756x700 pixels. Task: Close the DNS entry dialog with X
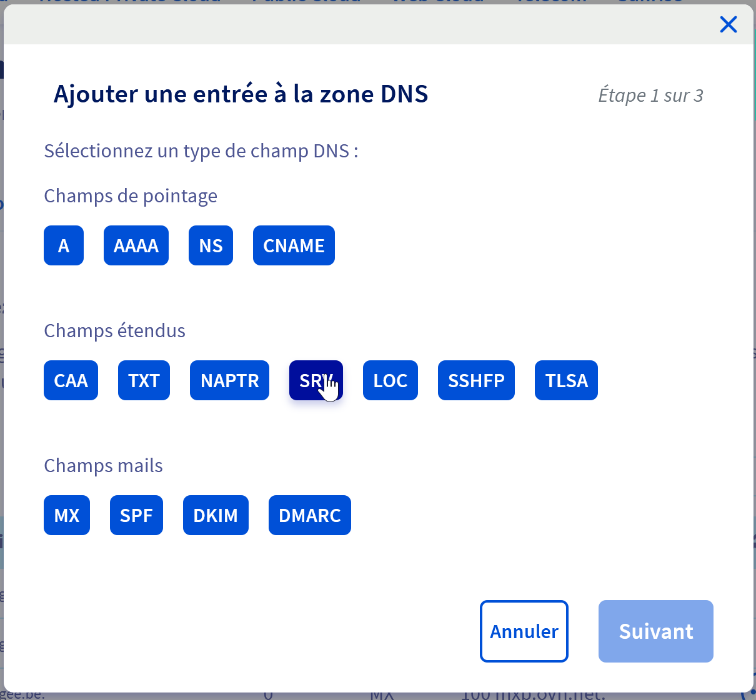(729, 24)
